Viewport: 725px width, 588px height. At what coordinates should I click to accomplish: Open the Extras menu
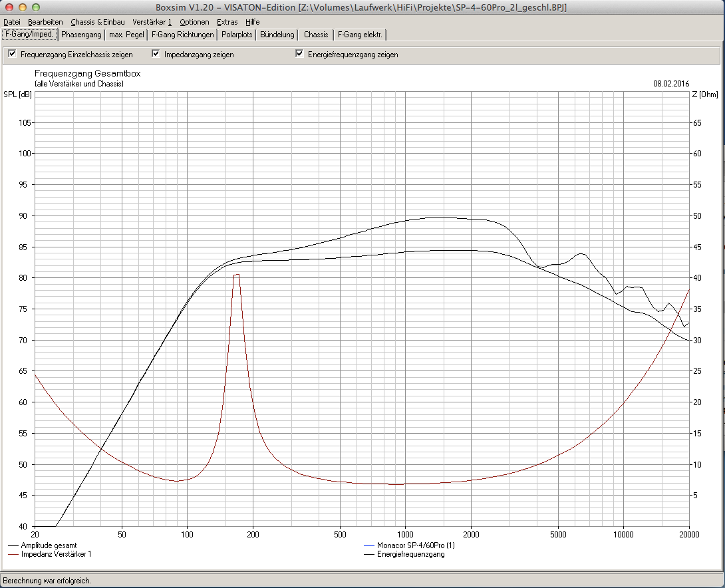click(x=227, y=22)
